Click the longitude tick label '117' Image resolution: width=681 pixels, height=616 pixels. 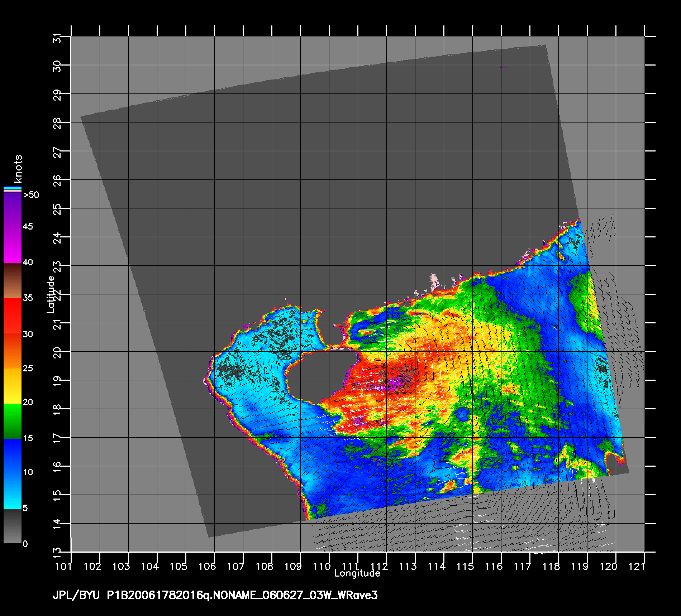522,566
